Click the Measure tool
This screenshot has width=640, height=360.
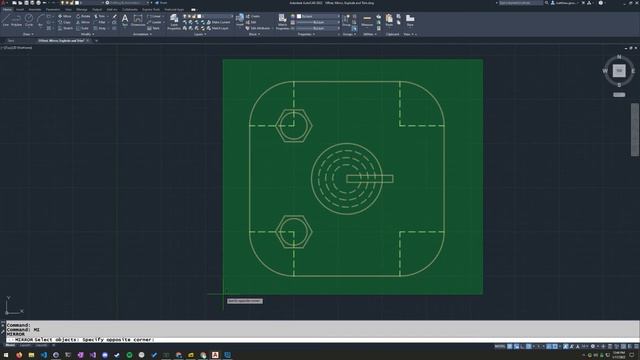(367, 20)
